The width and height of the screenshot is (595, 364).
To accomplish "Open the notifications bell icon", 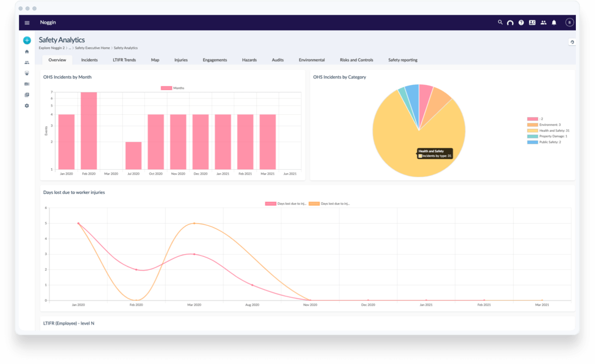I will (x=554, y=23).
